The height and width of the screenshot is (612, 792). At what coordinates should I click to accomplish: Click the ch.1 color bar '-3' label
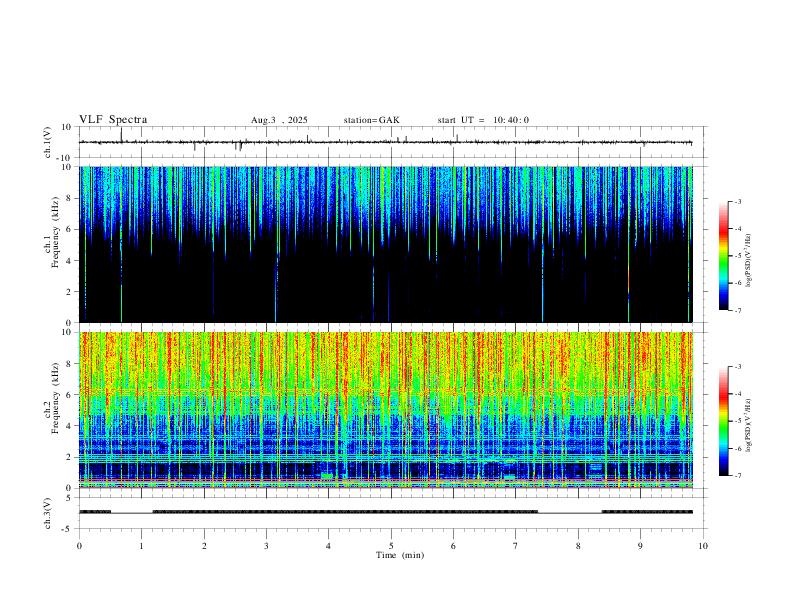pos(737,201)
